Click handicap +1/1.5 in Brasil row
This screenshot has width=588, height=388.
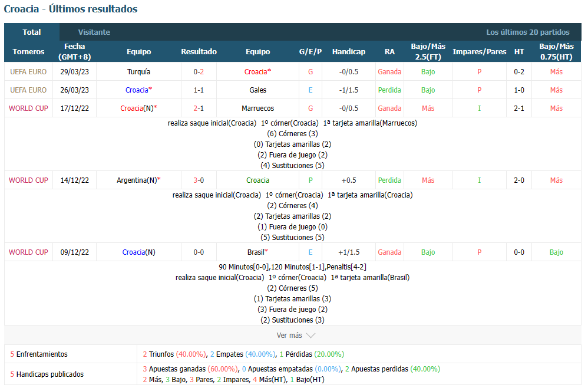(x=349, y=252)
